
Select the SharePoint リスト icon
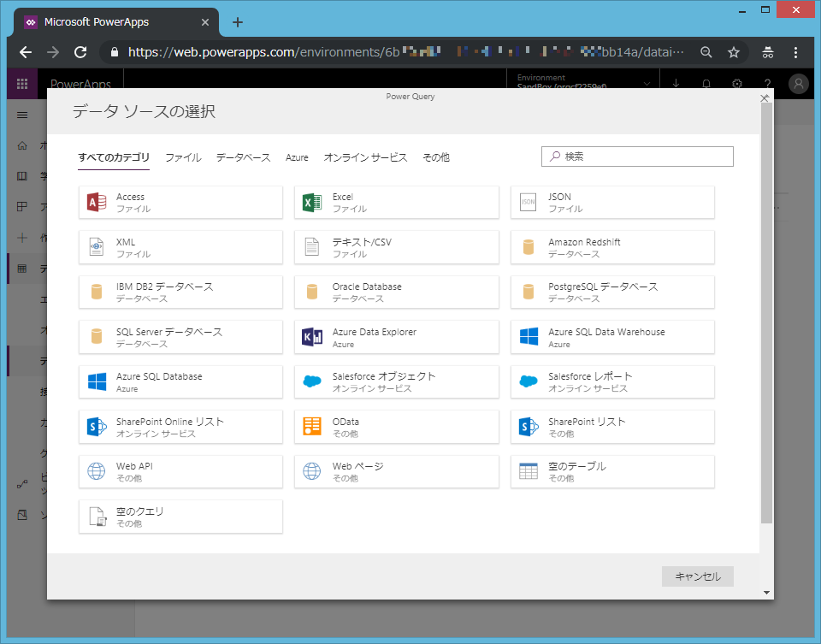(x=529, y=427)
